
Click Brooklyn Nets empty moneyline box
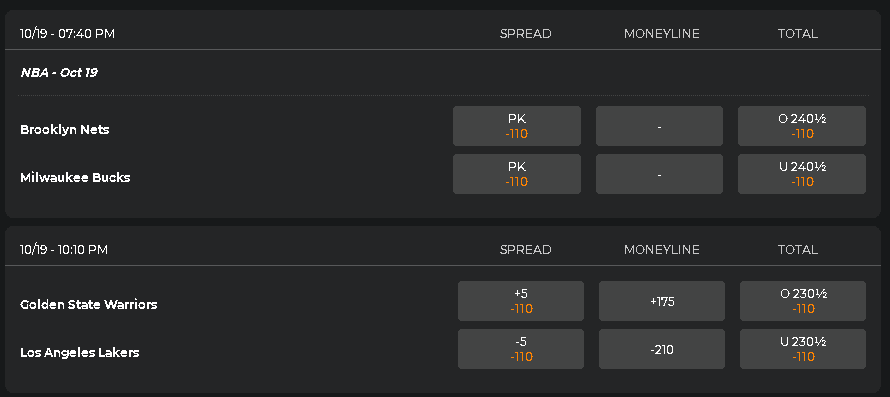(x=659, y=126)
